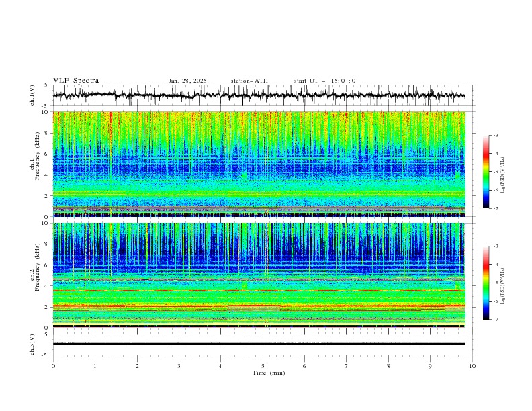The image size is (532, 411).
Task: Click the "2" kHz tick of ch.1 spectrogram
Action: click(47, 196)
